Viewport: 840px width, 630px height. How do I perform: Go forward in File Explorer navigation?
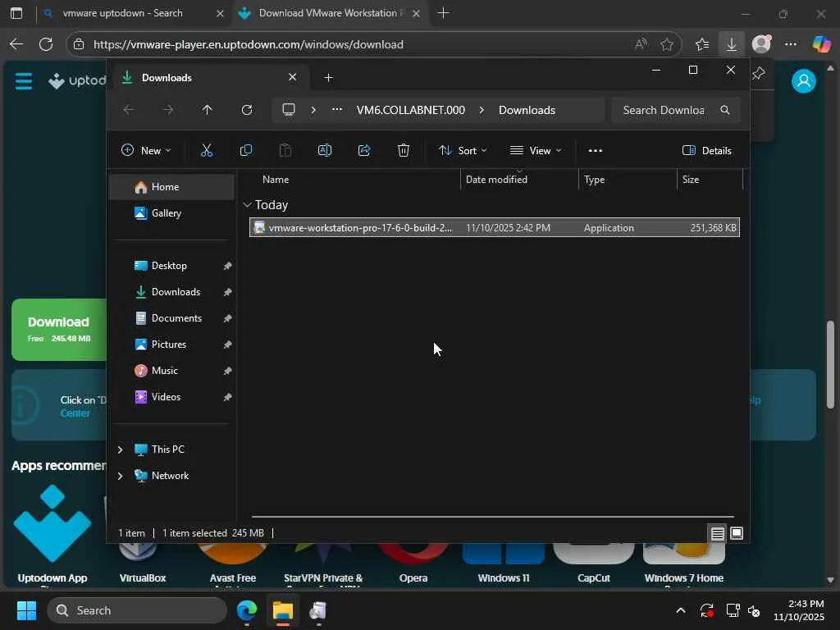point(168,110)
